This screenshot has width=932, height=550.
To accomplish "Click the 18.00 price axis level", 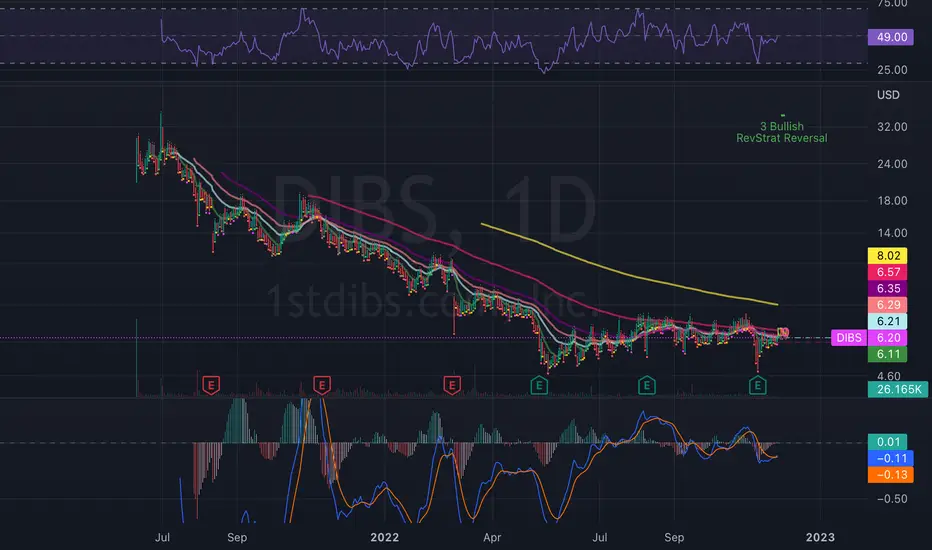I will 892,200.
